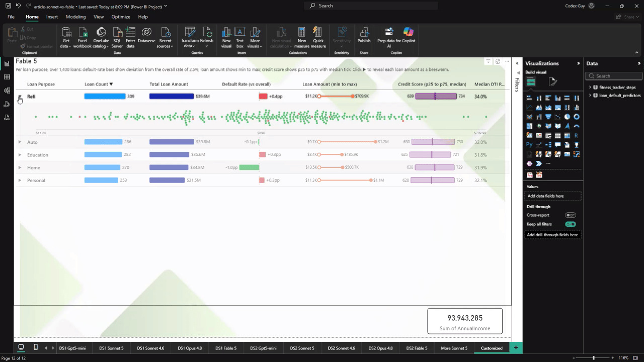This screenshot has width=644, height=362.
Task: Open DAX query view in left sidebar
Action: pyautogui.click(x=7, y=104)
